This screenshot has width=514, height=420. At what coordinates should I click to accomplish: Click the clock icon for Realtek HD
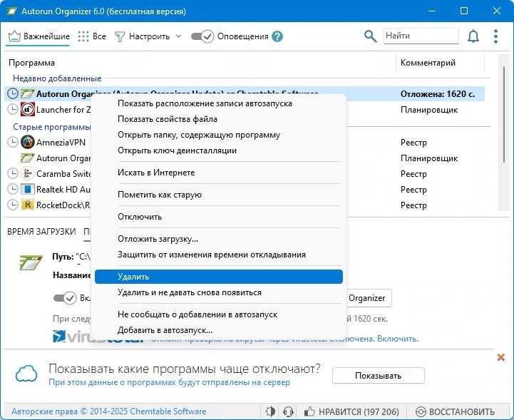point(12,189)
